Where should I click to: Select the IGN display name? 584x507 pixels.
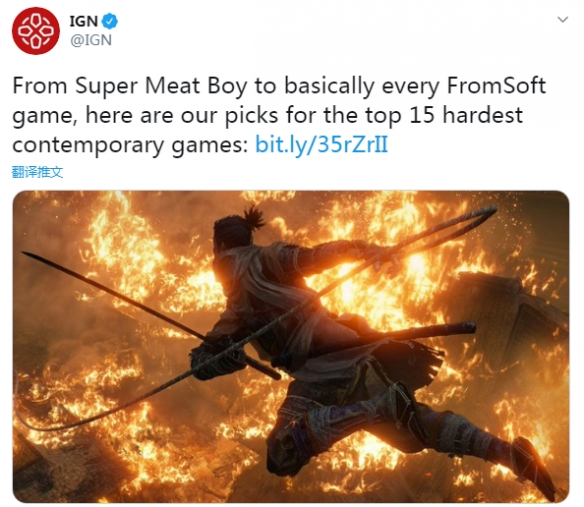pyautogui.click(x=84, y=21)
